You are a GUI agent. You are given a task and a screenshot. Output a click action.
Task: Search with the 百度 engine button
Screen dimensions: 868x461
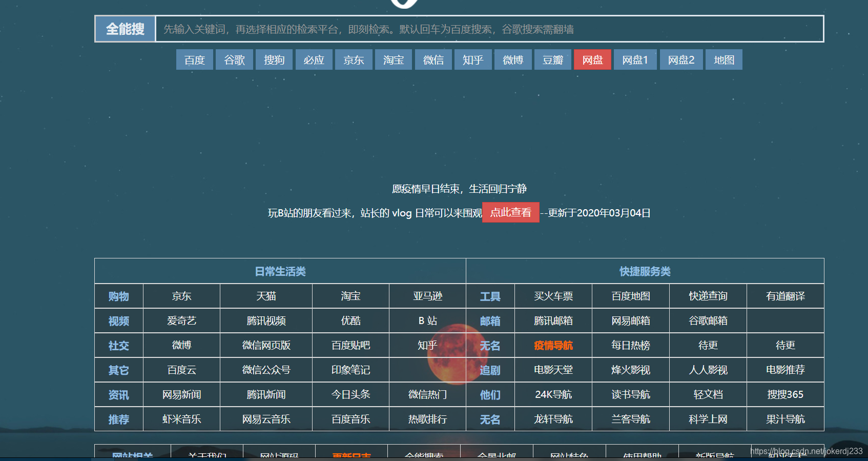click(195, 59)
